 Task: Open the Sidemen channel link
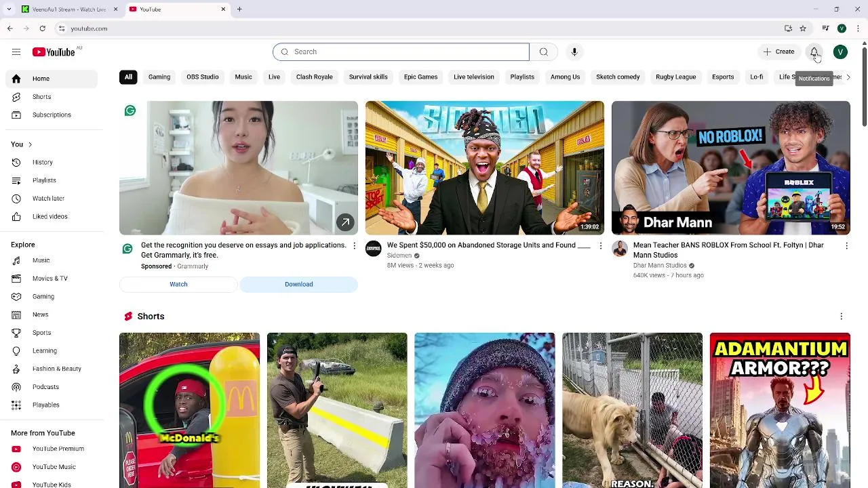(399, 256)
